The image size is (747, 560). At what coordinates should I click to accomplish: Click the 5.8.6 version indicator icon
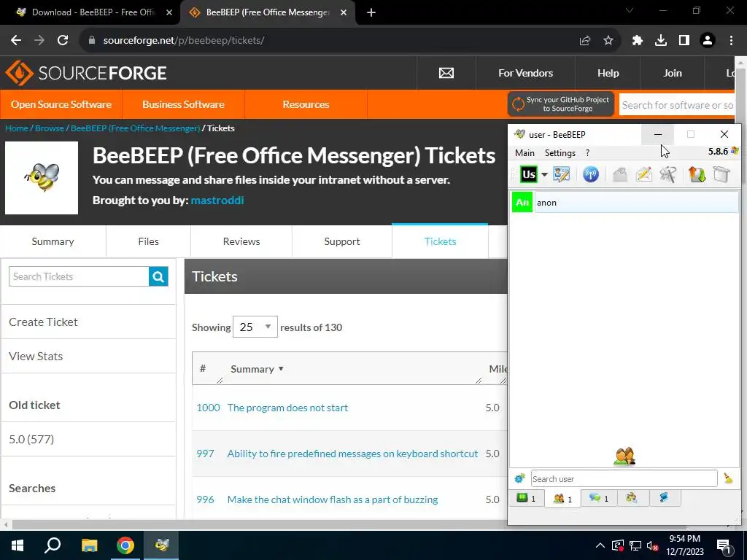(x=735, y=152)
